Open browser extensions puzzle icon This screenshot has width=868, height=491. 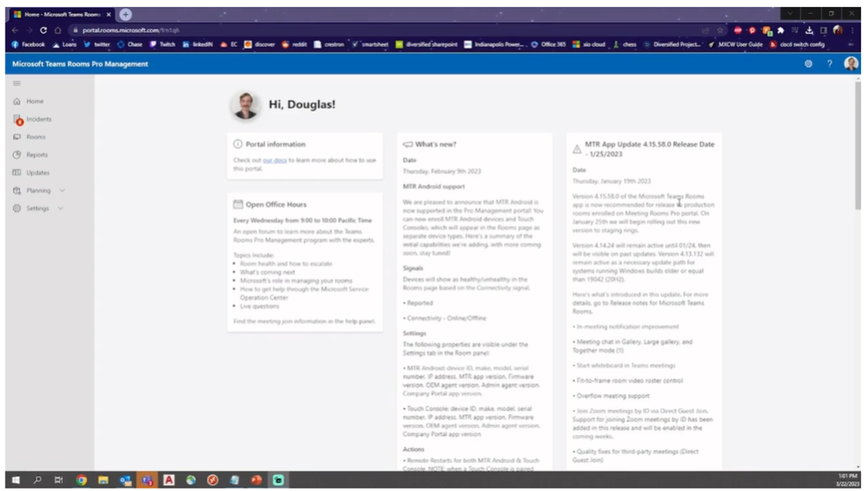pyautogui.click(x=780, y=30)
